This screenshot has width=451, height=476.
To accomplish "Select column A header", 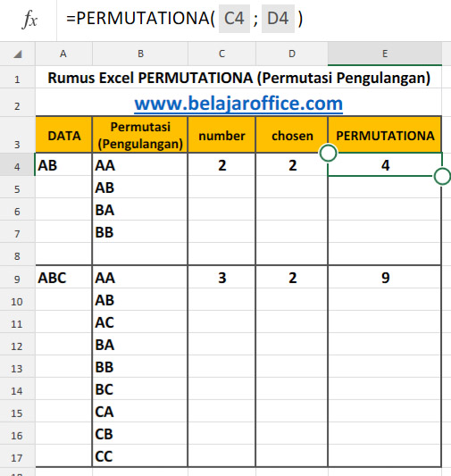I will pos(63,54).
